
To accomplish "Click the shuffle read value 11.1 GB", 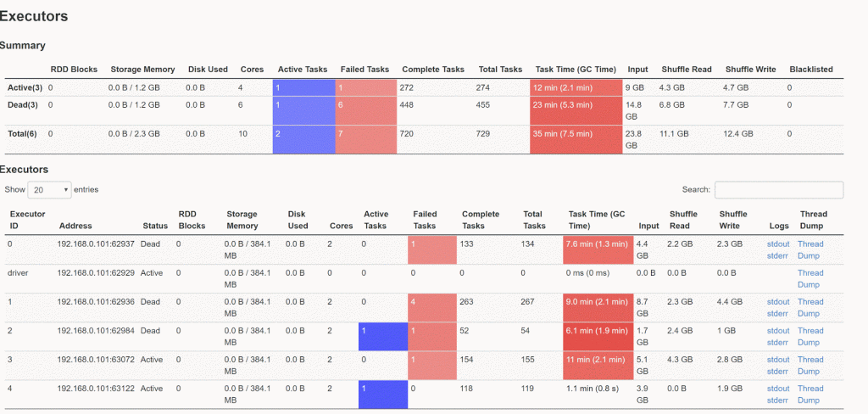I will click(x=674, y=133).
